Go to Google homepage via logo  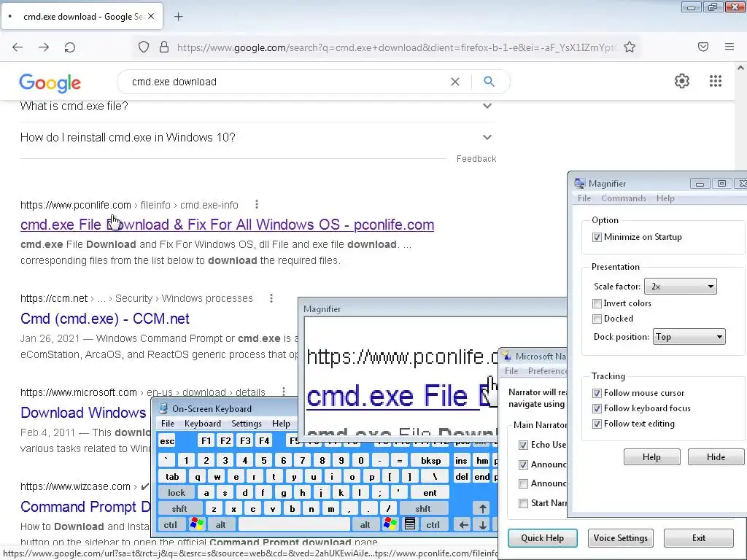point(50,83)
